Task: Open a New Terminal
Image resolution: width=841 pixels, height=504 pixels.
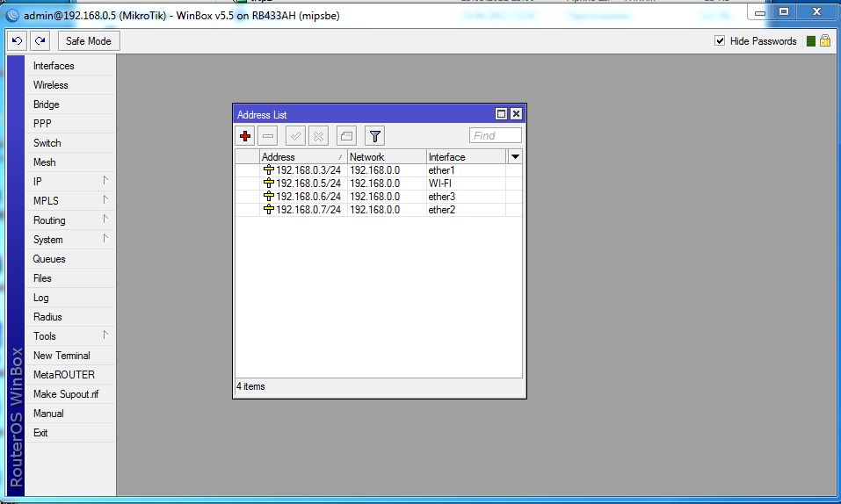Action: [x=70, y=355]
